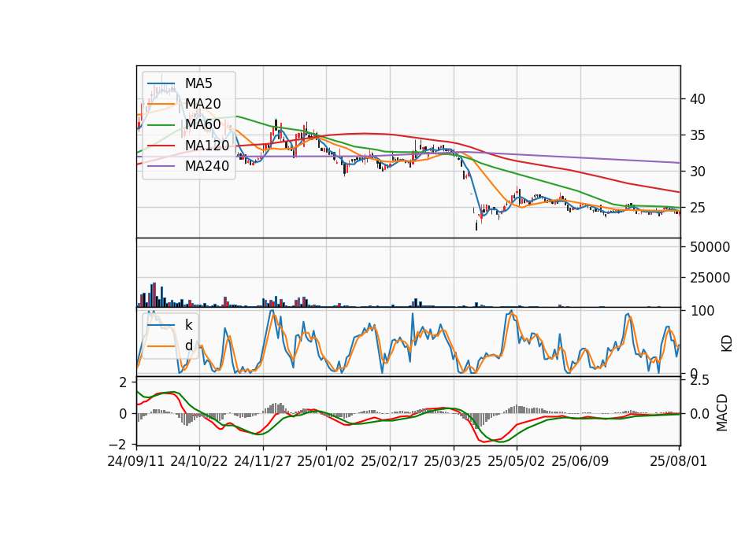Viewport: 756px width, 543px height.
Task: Click the KD vertical axis title
Action: click(727, 344)
